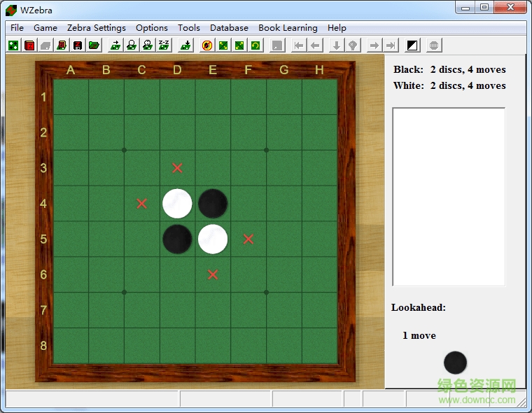Expand the Book Learning menu
Image resolution: width=532 pixels, height=413 pixels.
click(288, 28)
